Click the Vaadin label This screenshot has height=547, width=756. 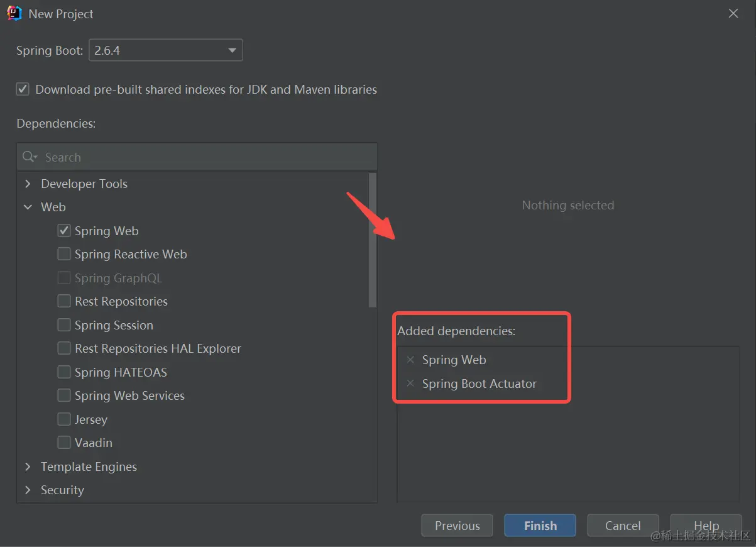94,443
